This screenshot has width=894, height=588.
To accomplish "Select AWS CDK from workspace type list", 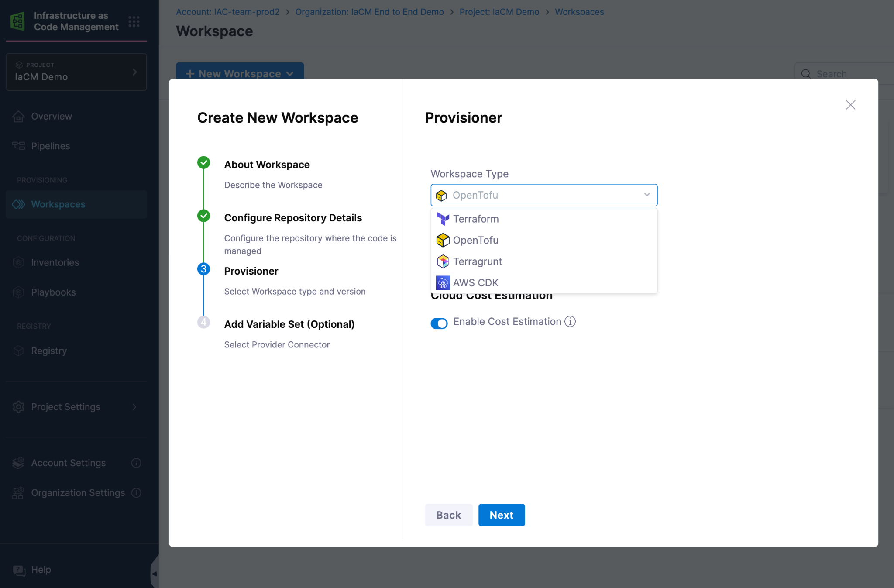I will [544, 283].
